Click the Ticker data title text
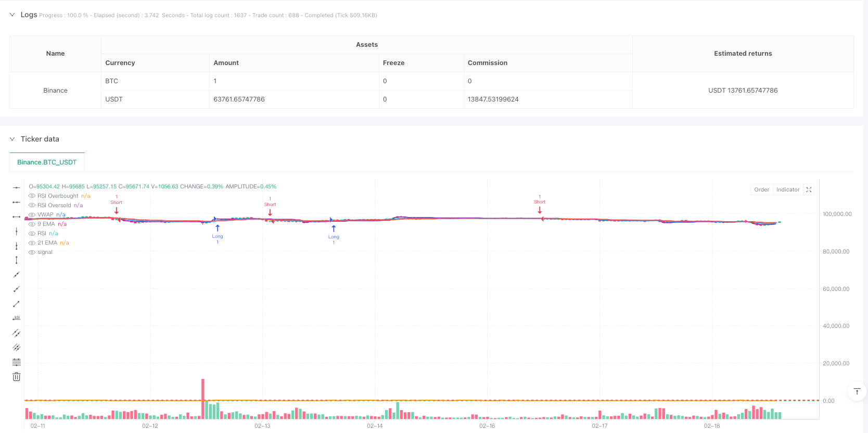Viewport: 868px width, 433px height. tap(40, 139)
